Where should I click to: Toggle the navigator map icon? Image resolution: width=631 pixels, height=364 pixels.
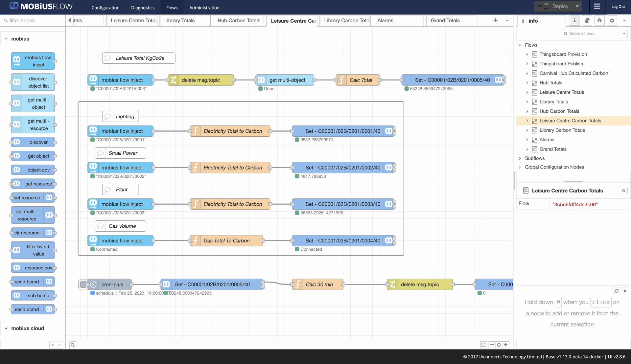(x=483, y=345)
